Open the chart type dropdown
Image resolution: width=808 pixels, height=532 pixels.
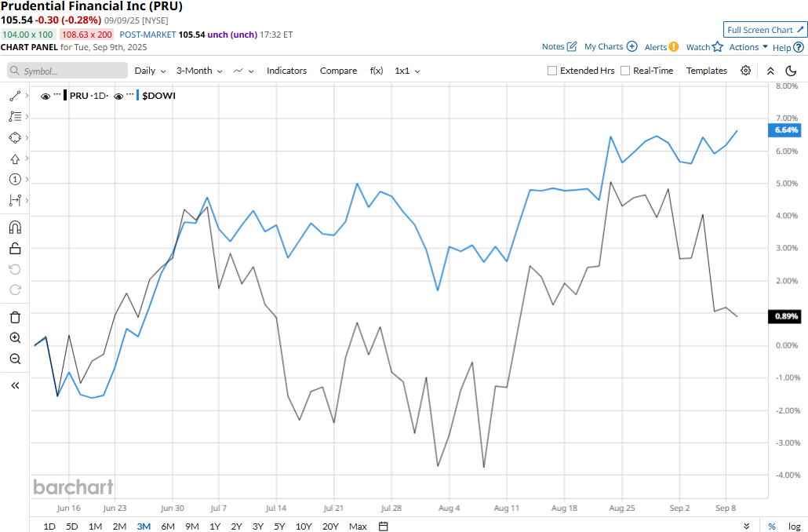(244, 71)
